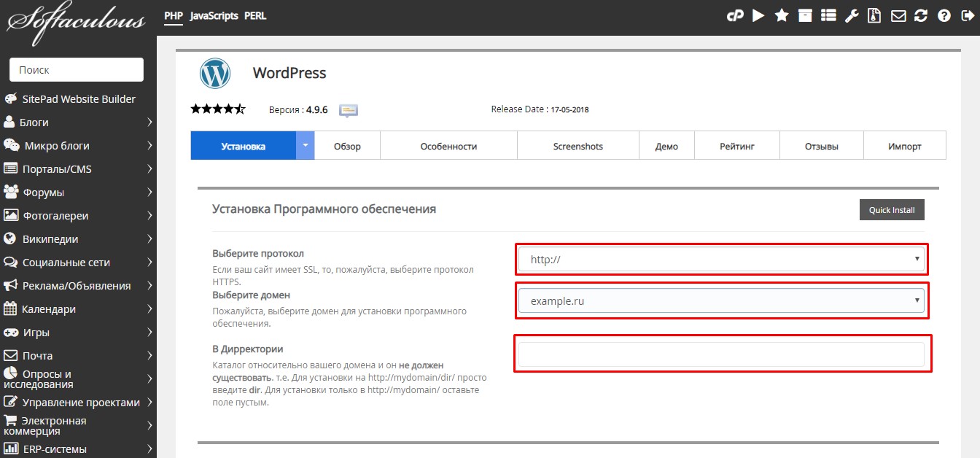Expand the ERP-системы chevron

click(149, 449)
